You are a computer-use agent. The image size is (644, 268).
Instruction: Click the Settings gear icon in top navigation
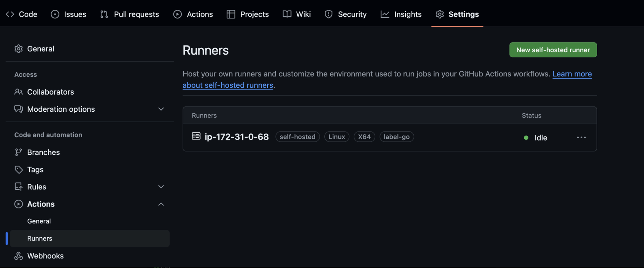(440, 14)
